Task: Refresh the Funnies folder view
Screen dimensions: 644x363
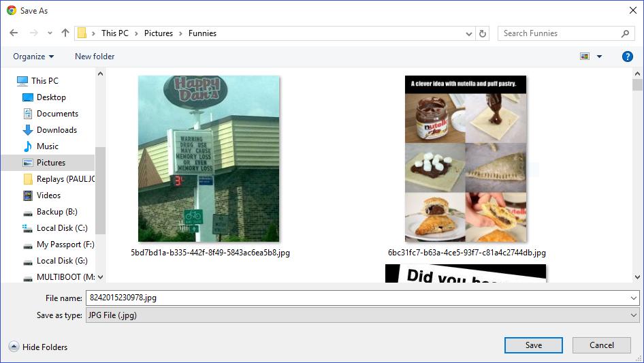Action: coord(483,33)
